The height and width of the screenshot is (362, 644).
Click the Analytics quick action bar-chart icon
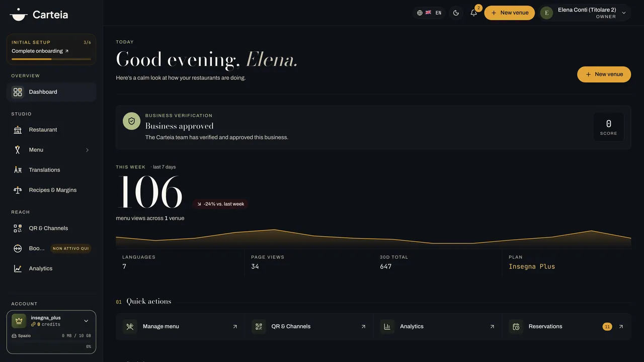[387, 327]
